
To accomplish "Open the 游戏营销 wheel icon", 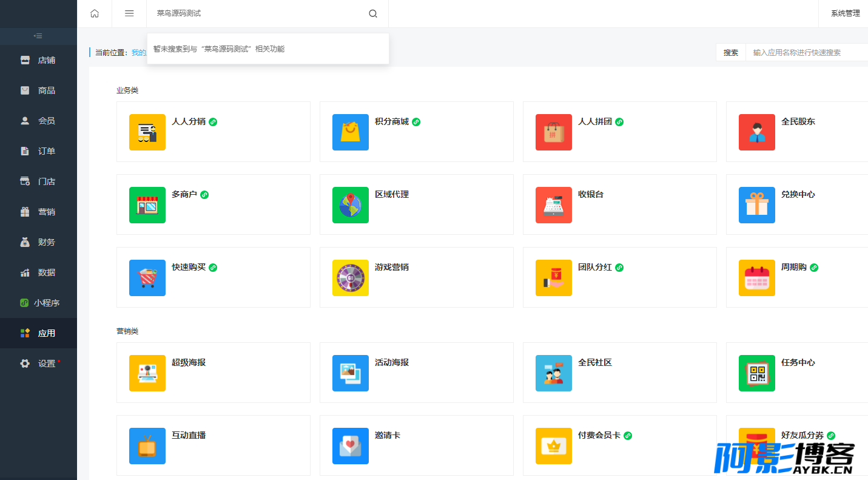I will pyautogui.click(x=351, y=278).
